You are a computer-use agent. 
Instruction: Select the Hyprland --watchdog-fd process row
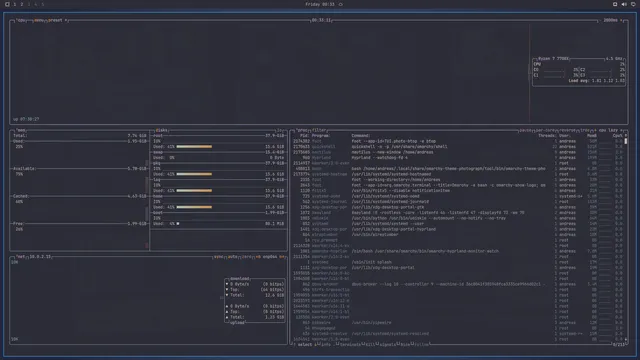pos(457,158)
